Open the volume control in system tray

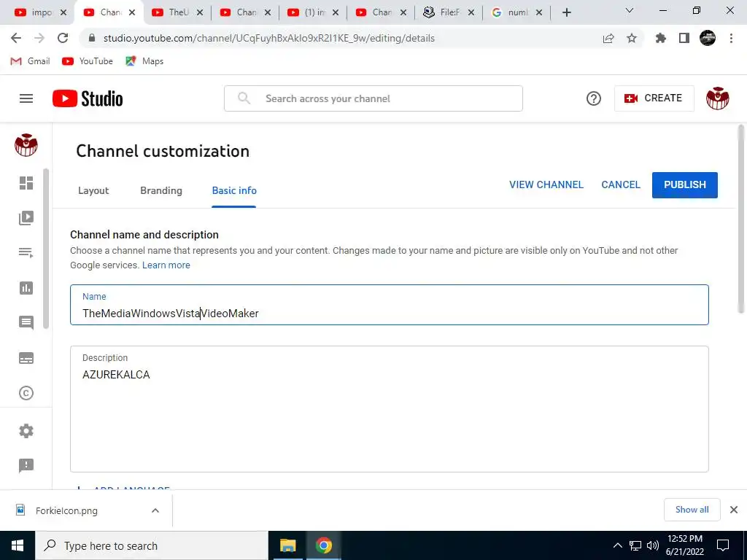point(653,545)
